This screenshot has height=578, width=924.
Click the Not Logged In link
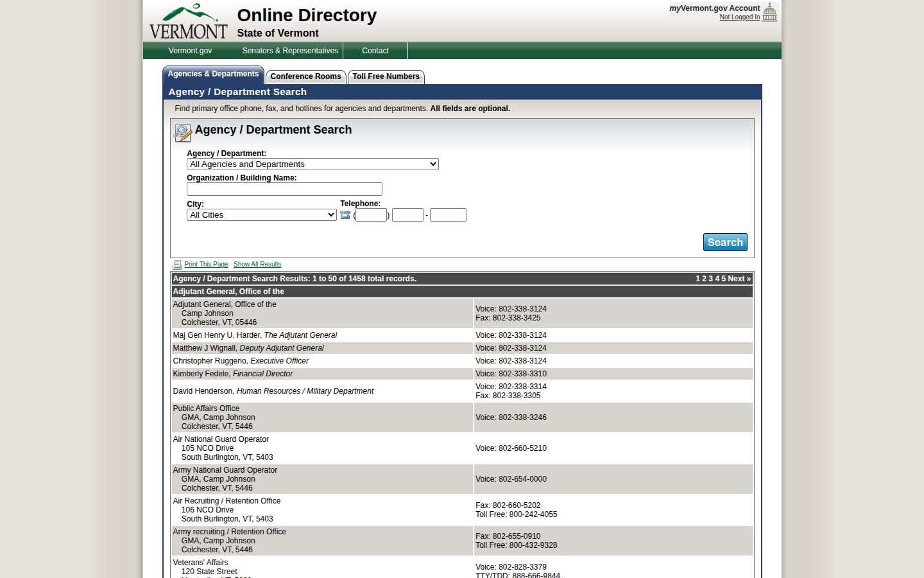click(x=739, y=17)
